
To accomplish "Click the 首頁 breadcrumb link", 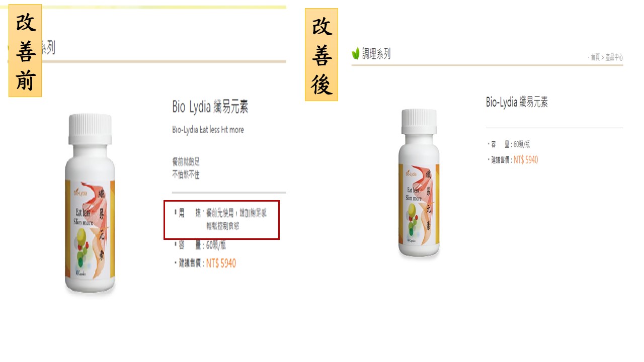I will (x=595, y=57).
